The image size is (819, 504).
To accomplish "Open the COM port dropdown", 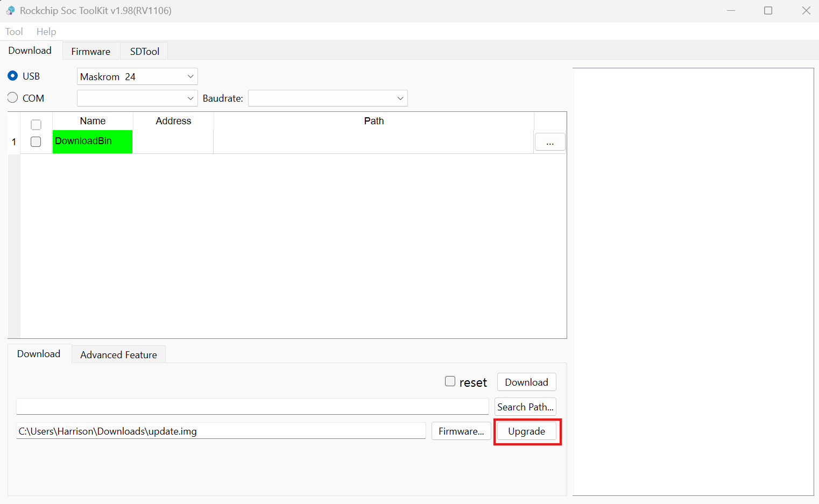I will pos(137,98).
